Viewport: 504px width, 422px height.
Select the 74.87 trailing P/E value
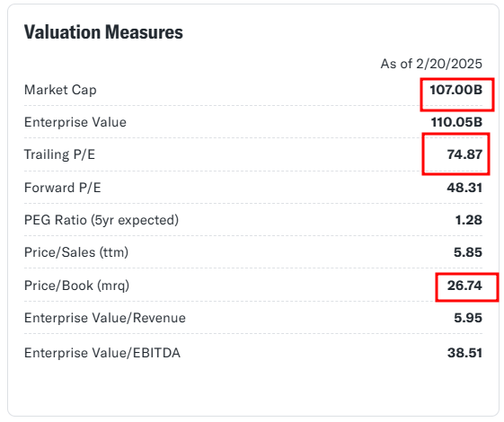(464, 154)
